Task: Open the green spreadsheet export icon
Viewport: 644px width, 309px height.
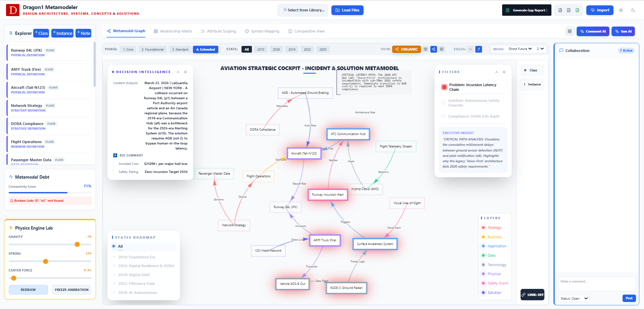Action: (577, 10)
